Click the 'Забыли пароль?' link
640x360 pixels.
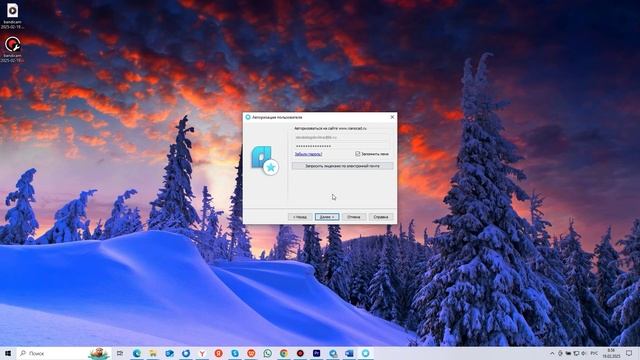point(308,154)
